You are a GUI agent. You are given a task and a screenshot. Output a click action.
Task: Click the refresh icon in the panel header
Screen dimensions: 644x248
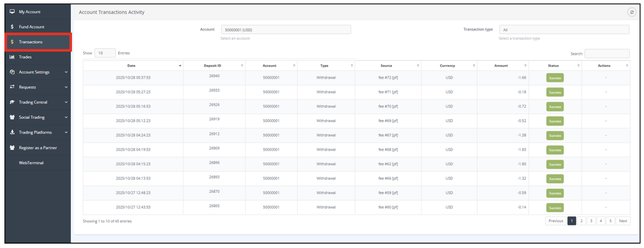(632, 12)
